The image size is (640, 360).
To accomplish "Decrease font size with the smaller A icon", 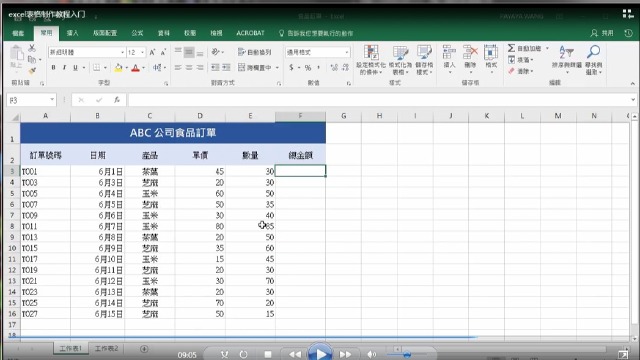I will (x=163, y=52).
